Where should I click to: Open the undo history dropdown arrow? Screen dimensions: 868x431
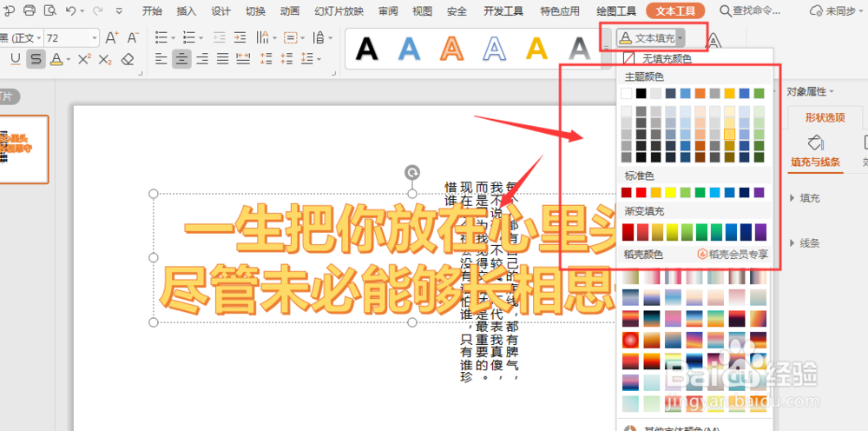(82, 11)
